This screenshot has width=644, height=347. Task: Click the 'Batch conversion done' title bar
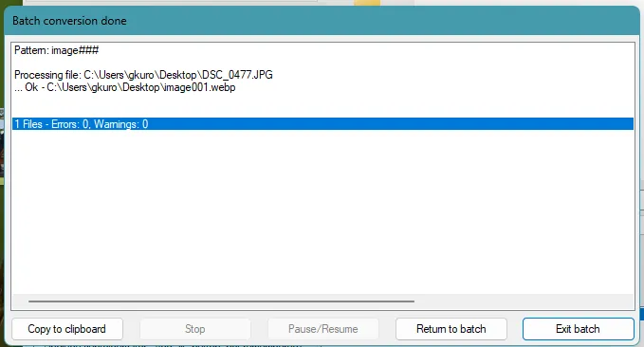(x=322, y=21)
